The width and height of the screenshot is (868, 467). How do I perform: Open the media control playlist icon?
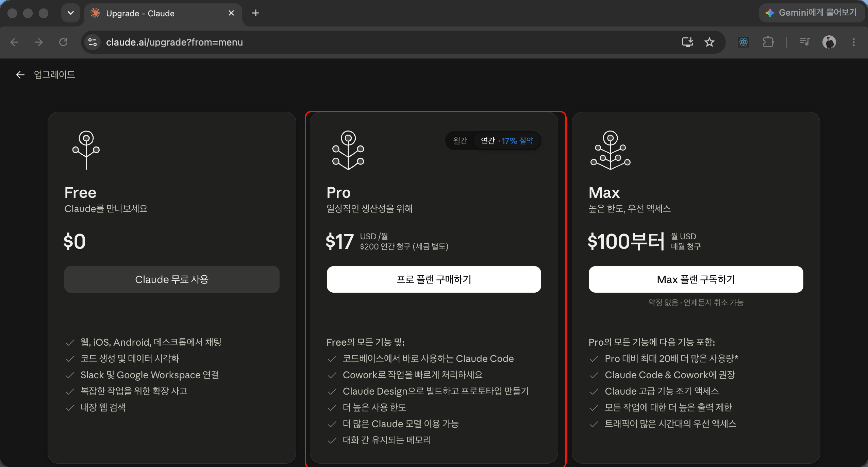coord(804,42)
